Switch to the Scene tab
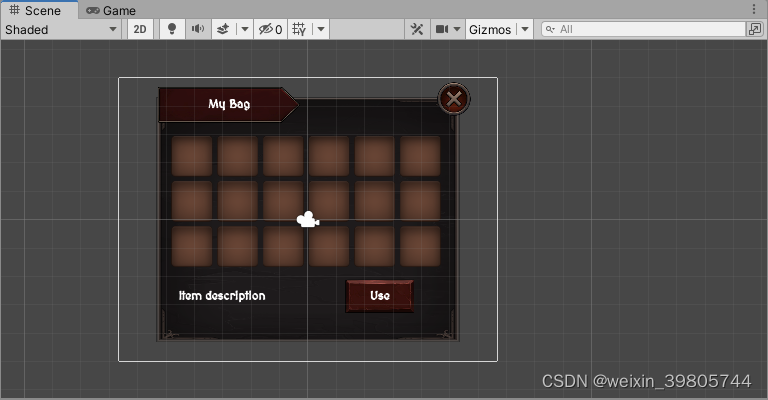Image resolution: width=768 pixels, height=400 pixels. [39, 10]
